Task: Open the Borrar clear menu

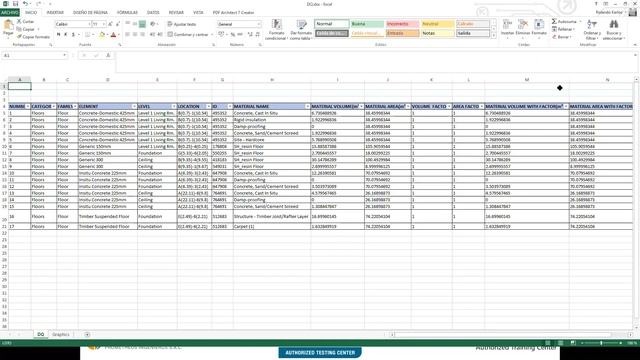Action: pos(562,37)
